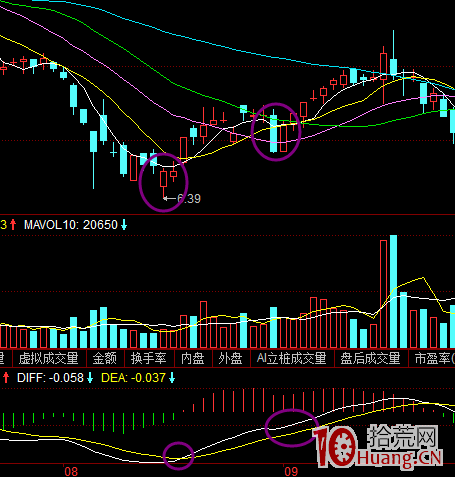Viewport: 455px width, 477px height.
Task: Select the 盘后成交量 tab
Action: coord(371,358)
